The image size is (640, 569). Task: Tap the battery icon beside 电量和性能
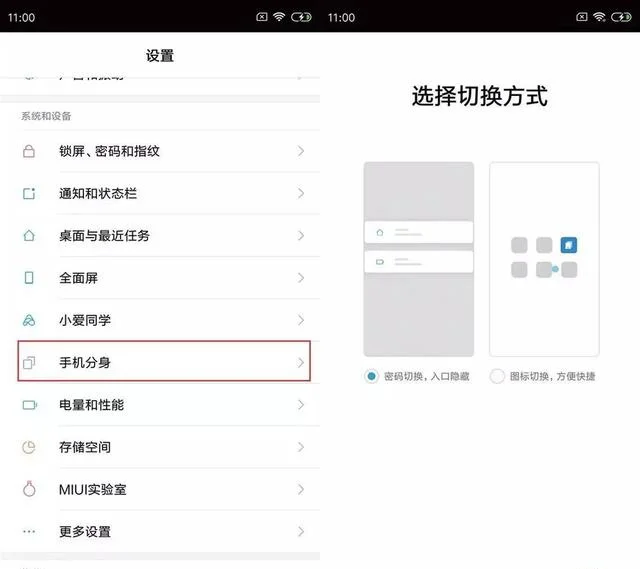29,405
